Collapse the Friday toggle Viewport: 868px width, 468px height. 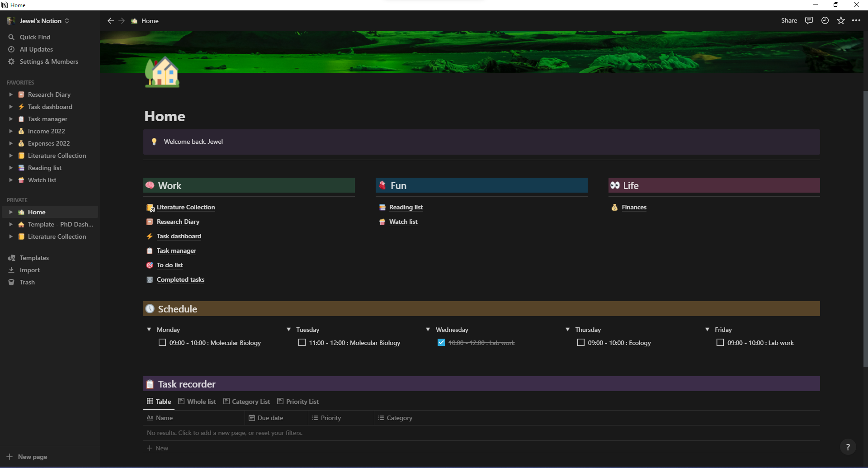(x=707, y=330)
